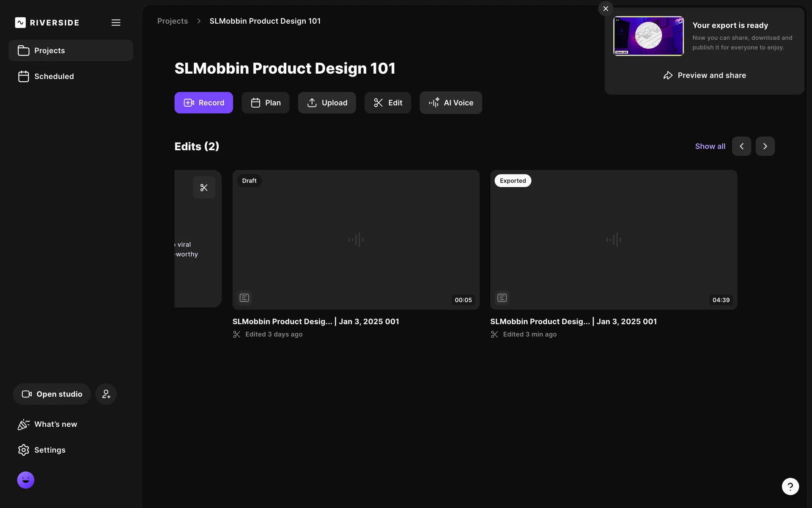Dismiss the export ready notification
Screen dimensions: 812x508
point(606,8)
